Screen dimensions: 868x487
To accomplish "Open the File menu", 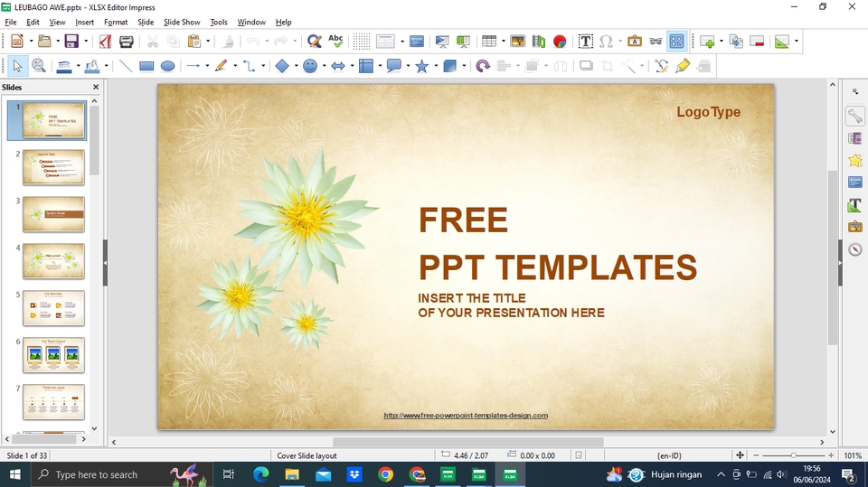I will click(11, 22).
